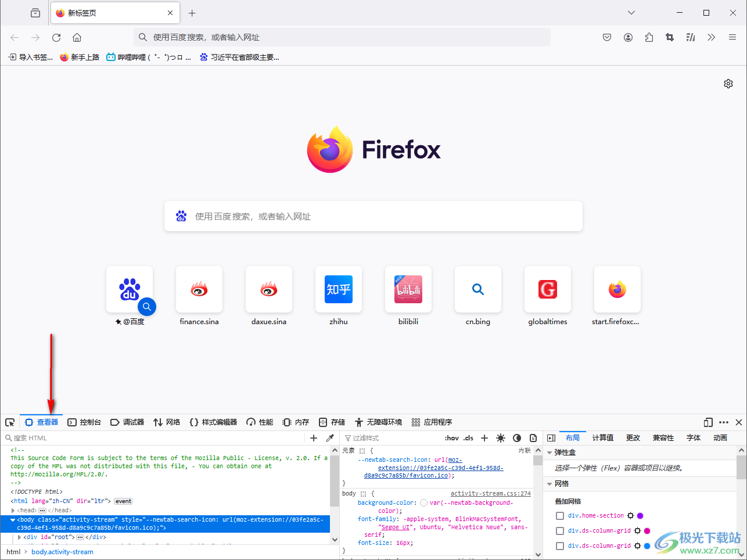This screenshot has width=747, height=560.
Task: Open the list all tabs dropdown
Action: 631,13
